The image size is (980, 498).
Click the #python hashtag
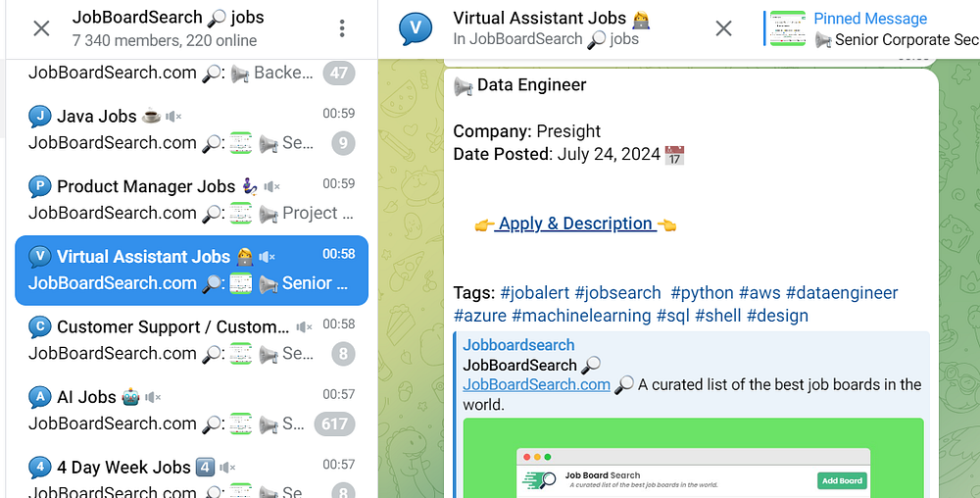pyautogui.click(x=702, y=292)
